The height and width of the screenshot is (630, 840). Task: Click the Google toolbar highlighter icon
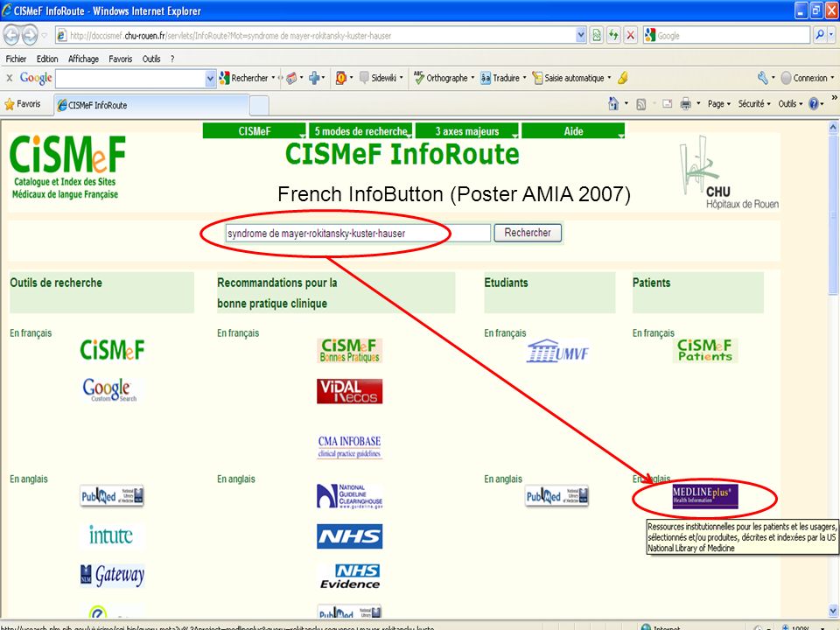(622, 78)
